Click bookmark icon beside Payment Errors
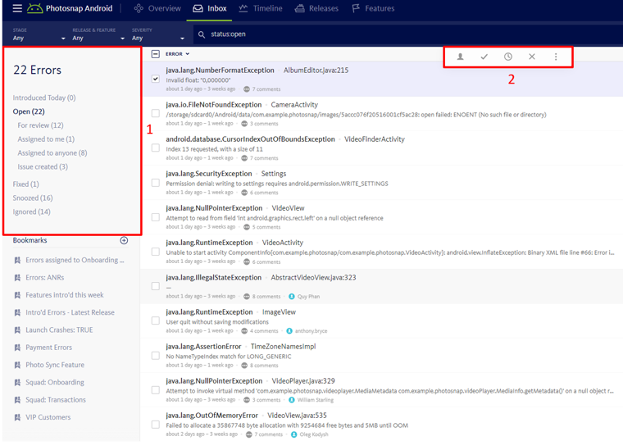Image resolution: width=624 pixels, height=442 pixels. (x=17, y=348)
